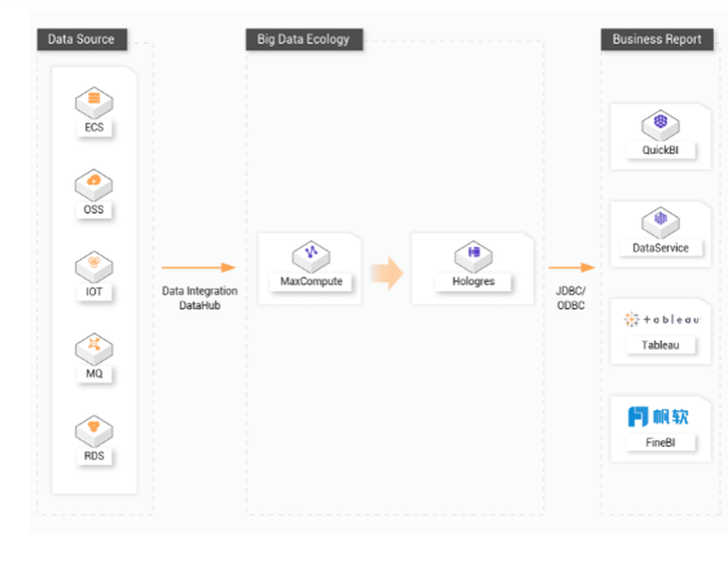
Task: Click the Data Integration DataHub arrow
Action: (x=198, y=268)
